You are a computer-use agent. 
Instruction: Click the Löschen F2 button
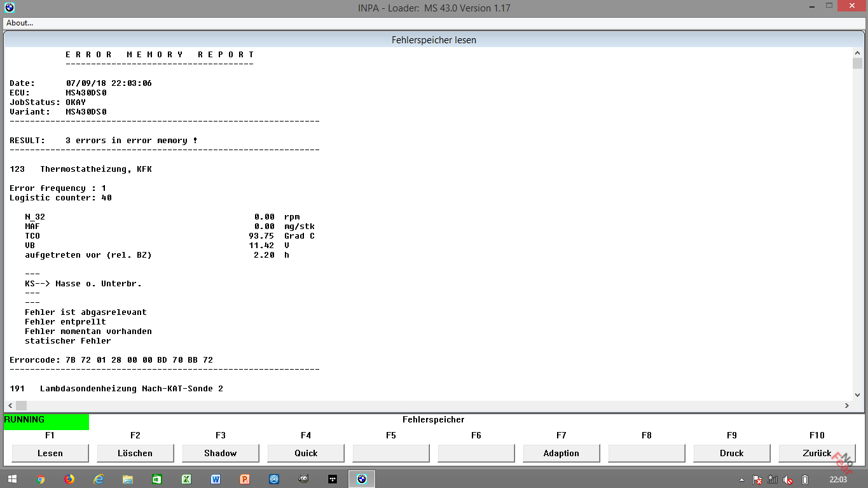tap(135, 453)
